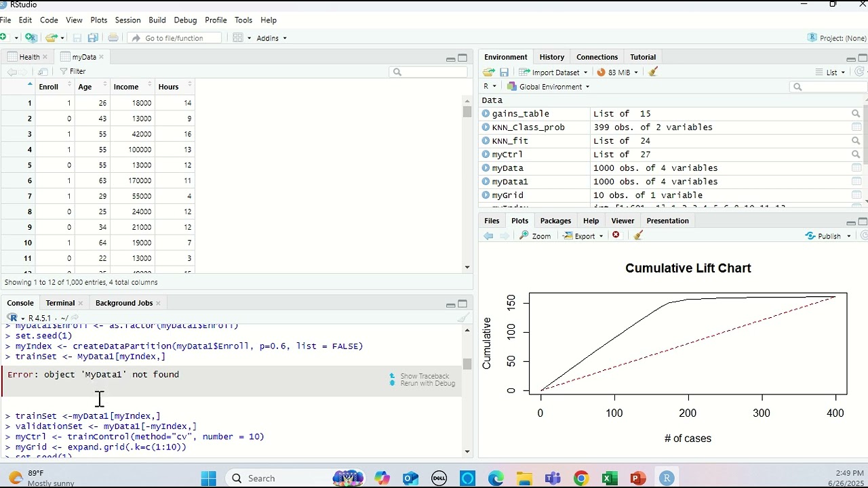Viewport: 868px width, 488px height.
Task: Switch to the Packages tab
Action: (555, 221)
